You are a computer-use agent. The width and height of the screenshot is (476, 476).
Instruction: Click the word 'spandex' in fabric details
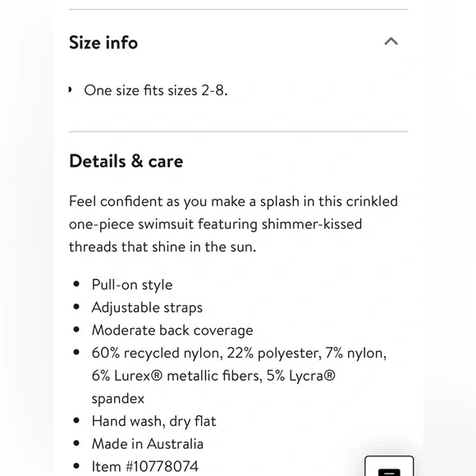pyautogui.click(x=118, y=399)
